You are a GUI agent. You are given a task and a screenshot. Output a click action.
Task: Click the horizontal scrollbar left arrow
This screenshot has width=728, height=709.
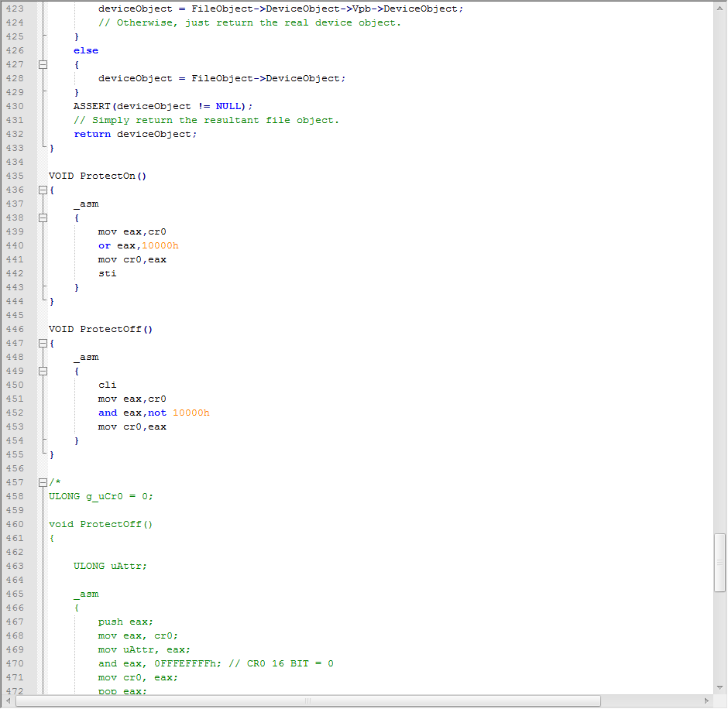pos(8,700)
